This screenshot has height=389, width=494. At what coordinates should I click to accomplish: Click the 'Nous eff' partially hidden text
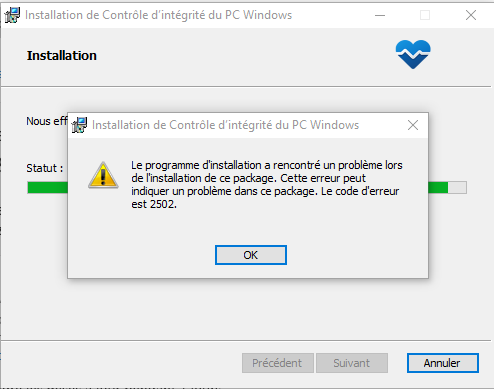pyautogui.click(x=47, y=121)
